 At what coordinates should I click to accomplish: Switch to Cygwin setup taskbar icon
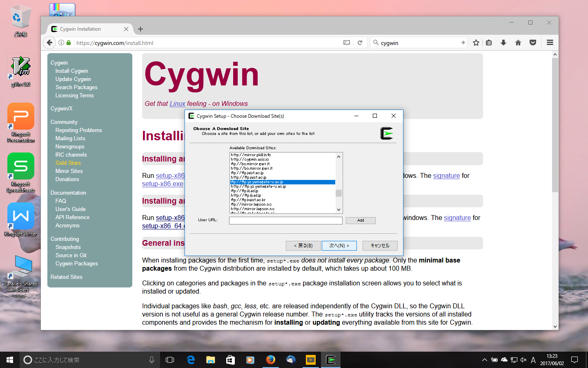[x=331, y=360]
